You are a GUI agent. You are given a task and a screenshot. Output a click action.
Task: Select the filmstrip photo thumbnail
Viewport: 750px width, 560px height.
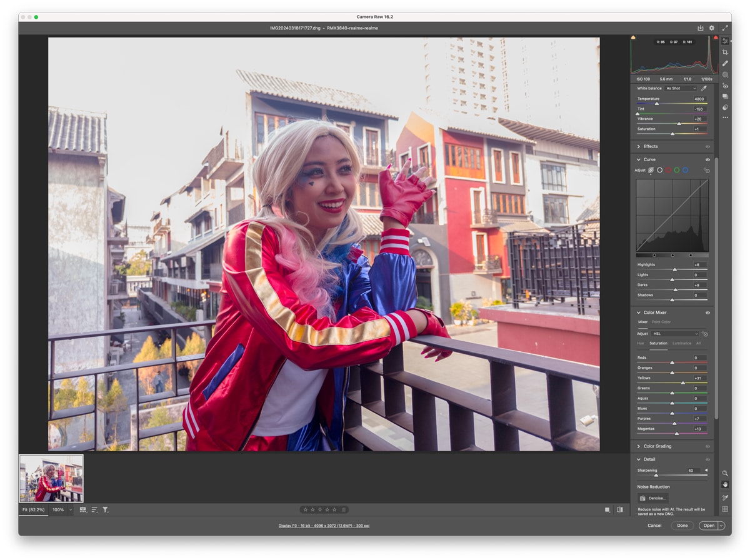point(51,478)
